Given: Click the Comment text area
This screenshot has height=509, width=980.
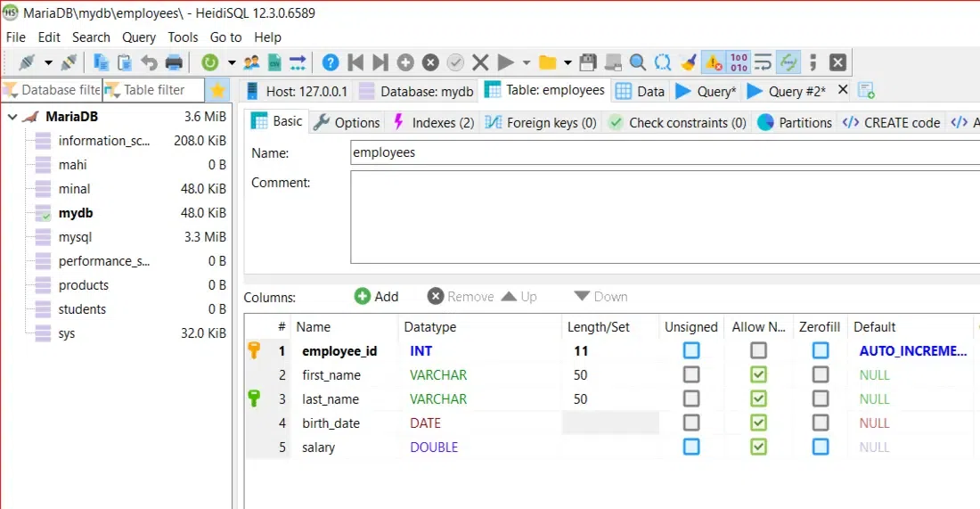Looking at the screenshot, I should pyautogui.click(x=665, y=217).
